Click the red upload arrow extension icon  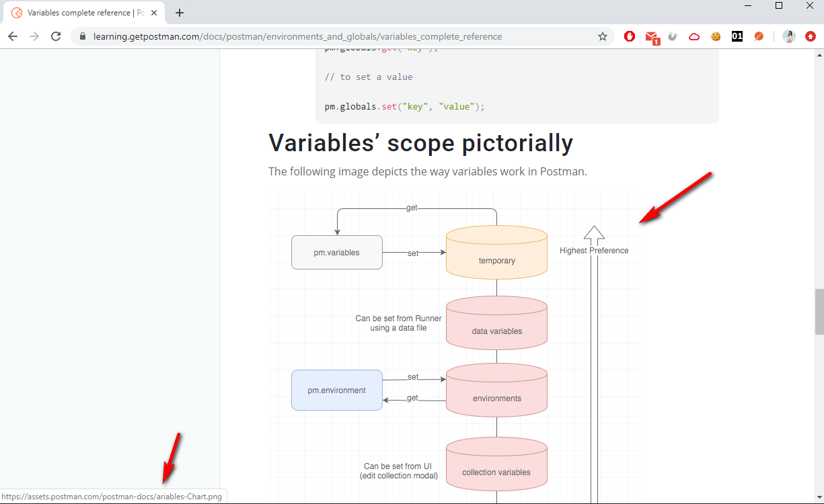[x=810, y=36]
